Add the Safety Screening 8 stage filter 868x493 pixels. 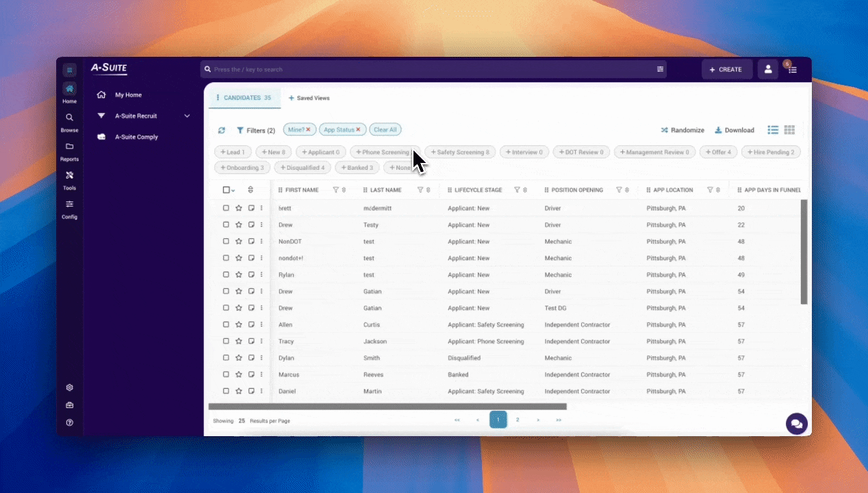[459, 152]
